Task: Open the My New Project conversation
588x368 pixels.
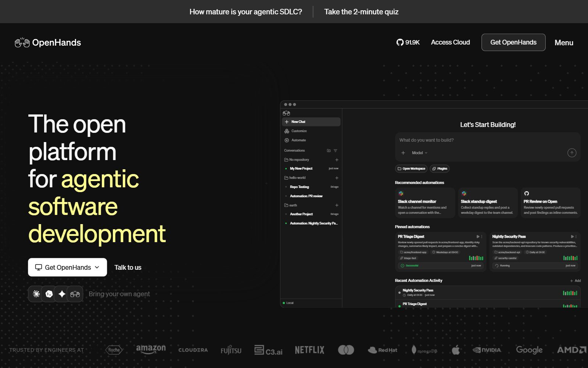Action: (311, 169)
